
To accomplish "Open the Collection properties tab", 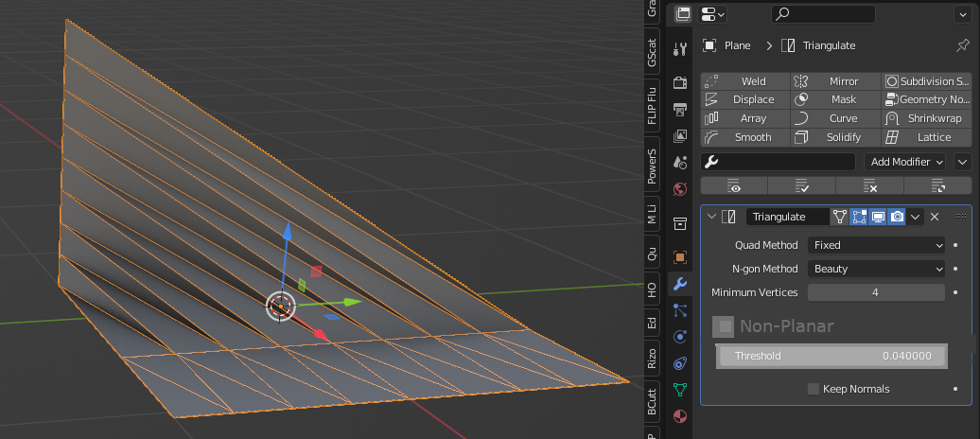I will click(680, 223).
